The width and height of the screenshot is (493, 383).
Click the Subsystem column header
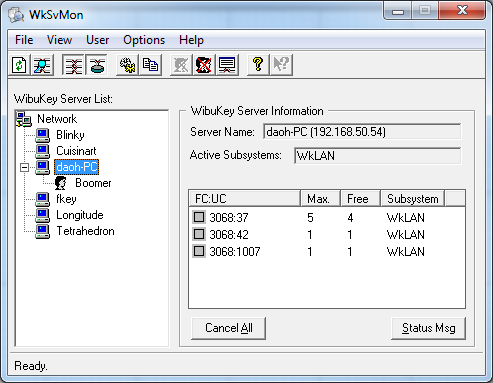tap(413, 199)
